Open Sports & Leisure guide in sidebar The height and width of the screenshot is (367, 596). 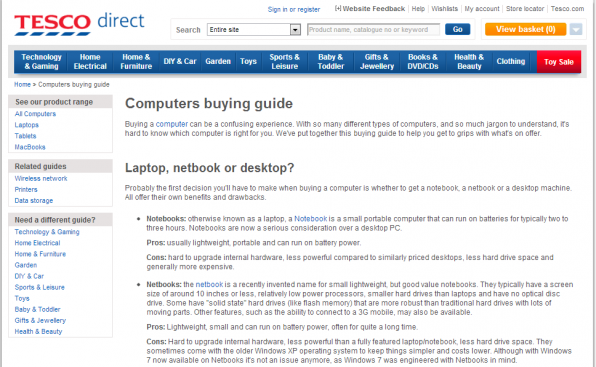[x=40, y=287]
